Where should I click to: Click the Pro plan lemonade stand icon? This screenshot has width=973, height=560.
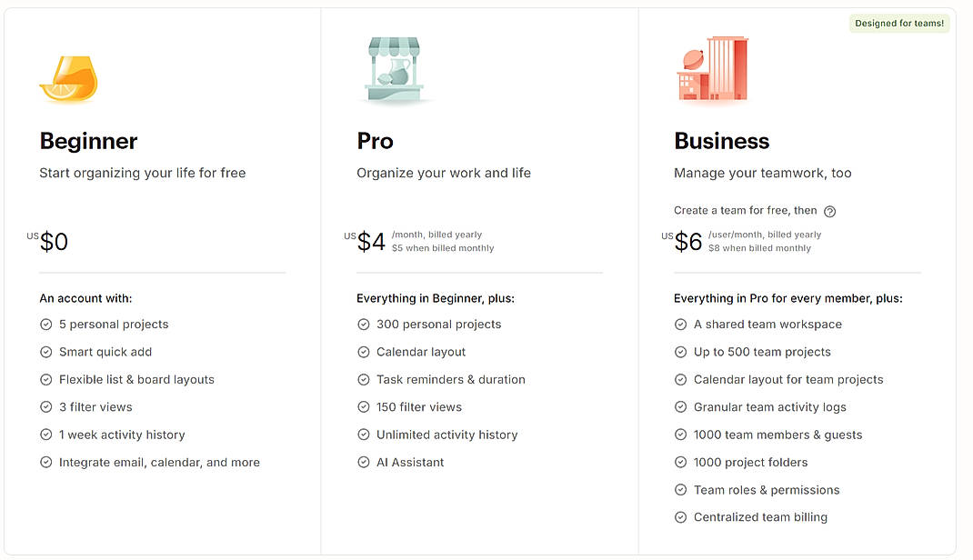coord(394,71)
